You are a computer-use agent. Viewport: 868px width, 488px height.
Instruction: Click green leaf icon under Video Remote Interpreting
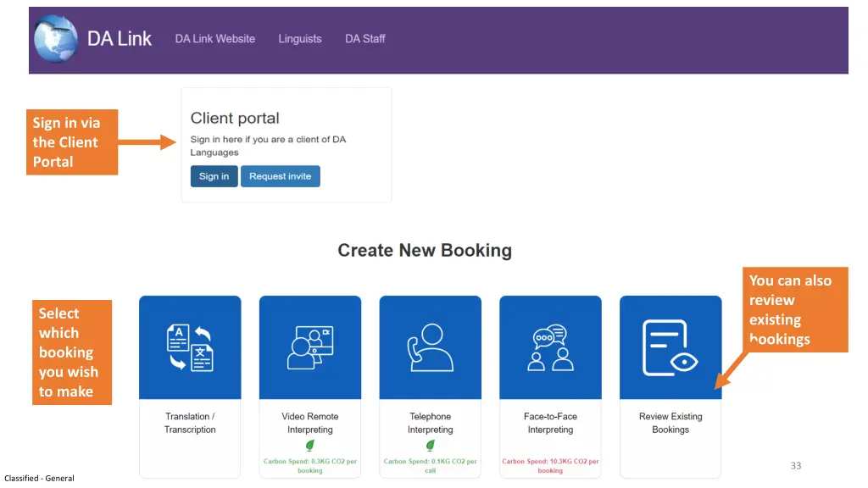point(310,445)
